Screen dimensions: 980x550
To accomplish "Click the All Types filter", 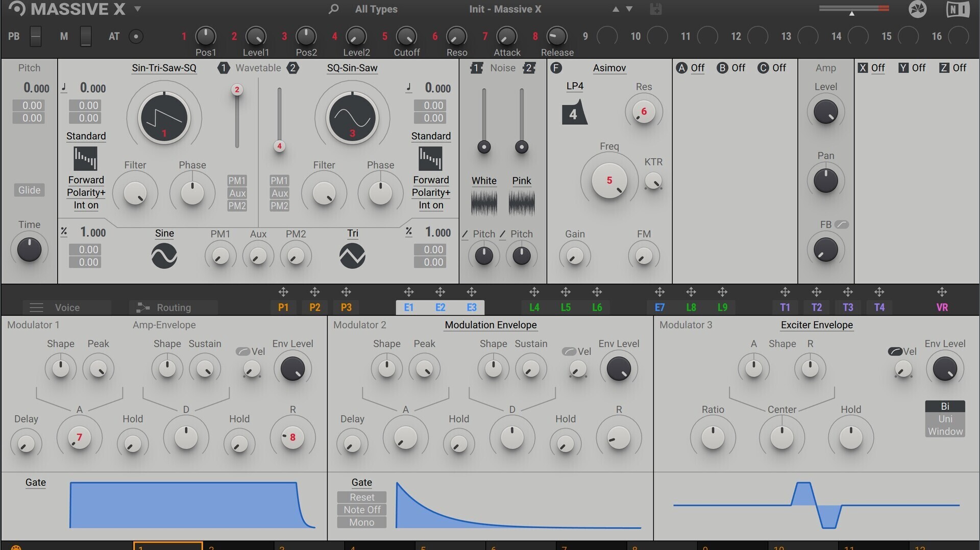I will (x=376, y=9).
